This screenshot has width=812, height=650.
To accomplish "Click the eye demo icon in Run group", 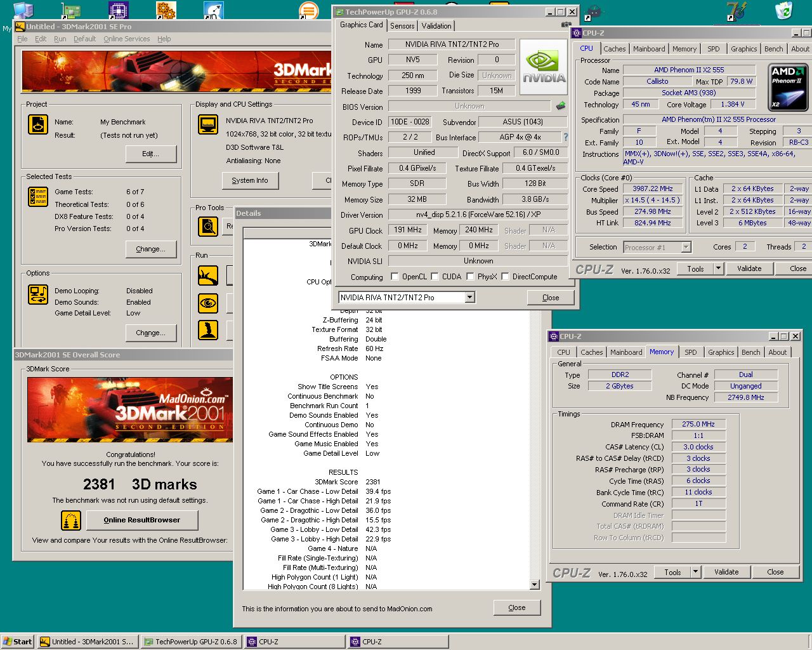I will click(208, 303).
